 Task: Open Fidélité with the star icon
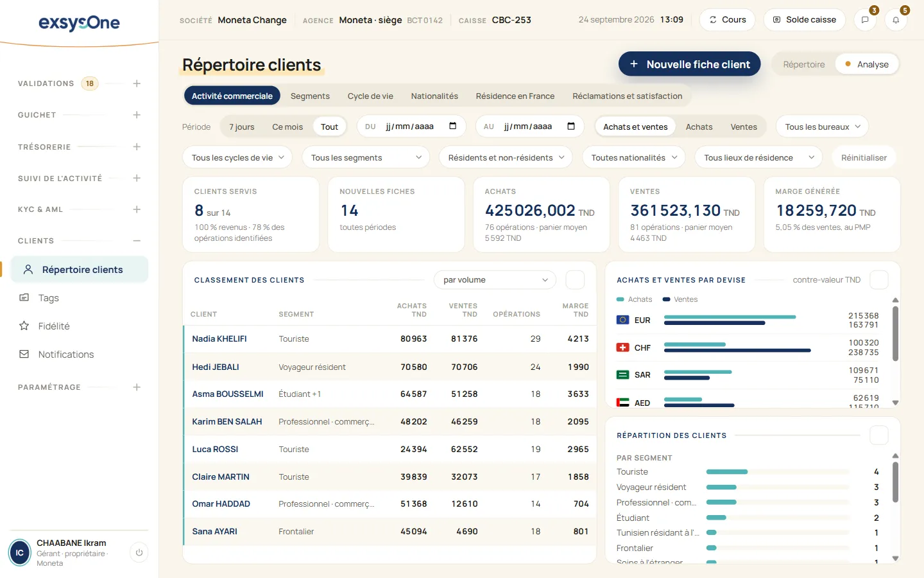point(79,326)
